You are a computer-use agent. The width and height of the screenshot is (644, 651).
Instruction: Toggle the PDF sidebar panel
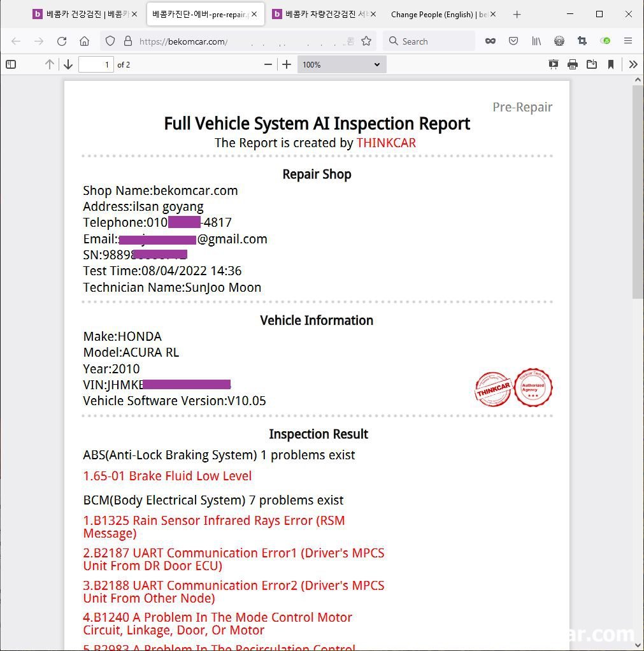point(11,64)
